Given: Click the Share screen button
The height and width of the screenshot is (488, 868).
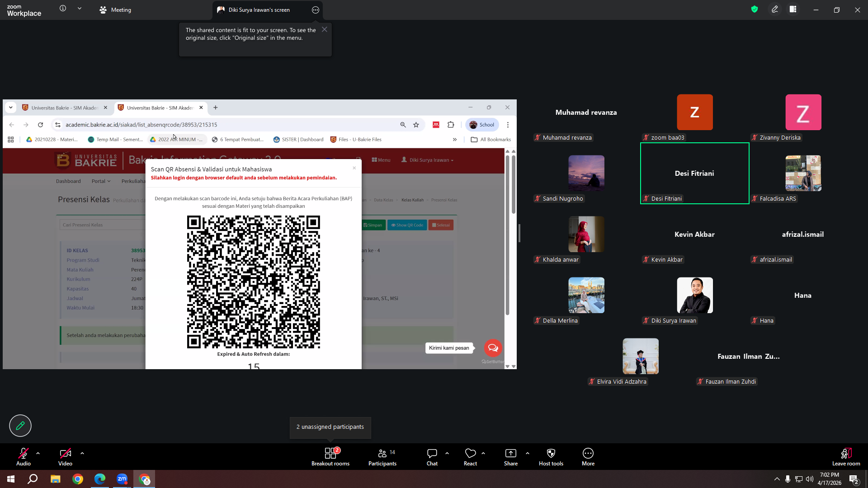Looking at the screenshot, I should click(511, 457).
